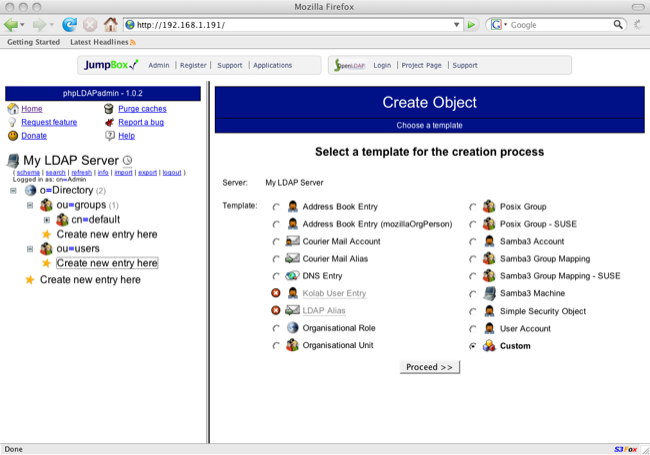Click the Purge caches trash icon
Screen dimensions: 650x455
click(109, 109)
